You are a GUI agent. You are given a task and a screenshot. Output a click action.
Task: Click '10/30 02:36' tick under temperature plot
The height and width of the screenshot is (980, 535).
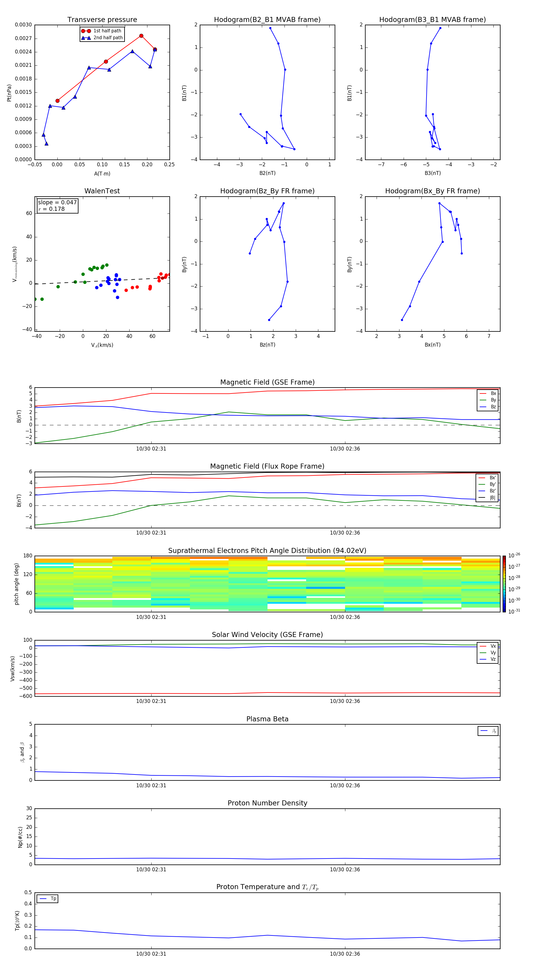click(345, 954)
